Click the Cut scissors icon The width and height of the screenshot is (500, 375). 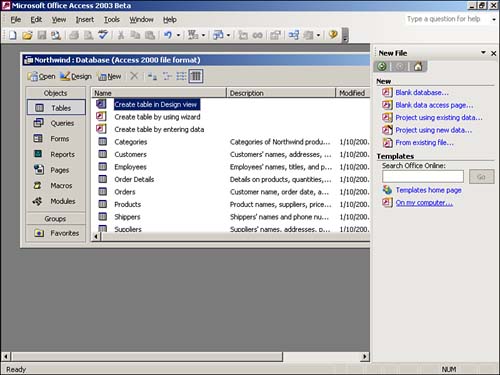click(121, 35)
